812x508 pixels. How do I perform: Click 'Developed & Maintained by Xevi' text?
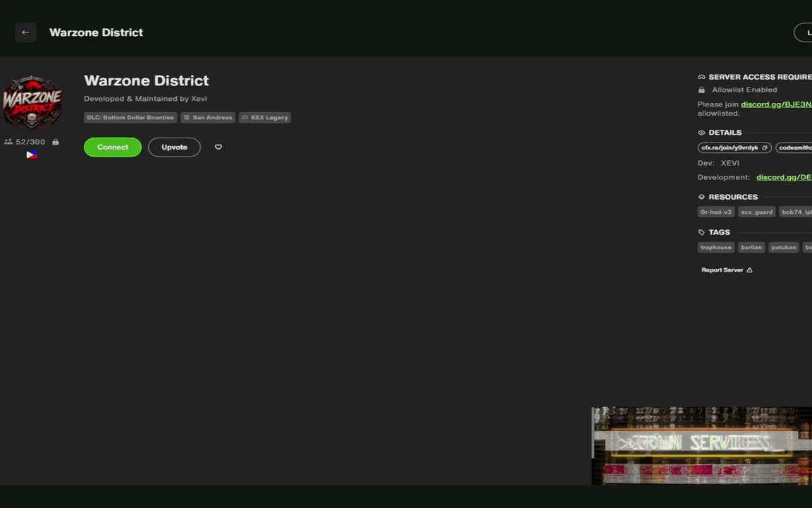tap(145, 99)
